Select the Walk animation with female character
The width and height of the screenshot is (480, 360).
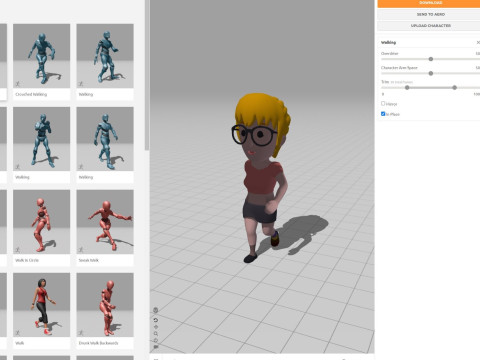42,305
